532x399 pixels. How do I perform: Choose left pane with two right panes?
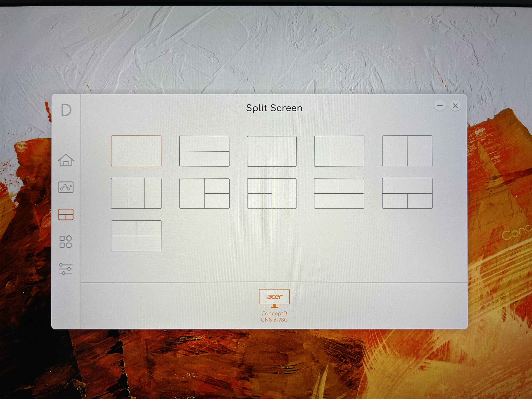click(204, 193)
